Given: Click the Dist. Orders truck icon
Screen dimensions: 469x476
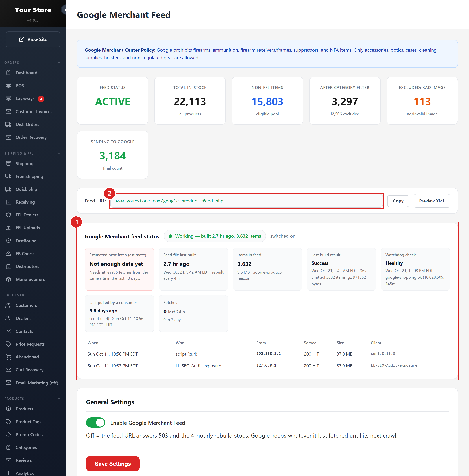Looking at the screenshot, I should tap(8, 124).
